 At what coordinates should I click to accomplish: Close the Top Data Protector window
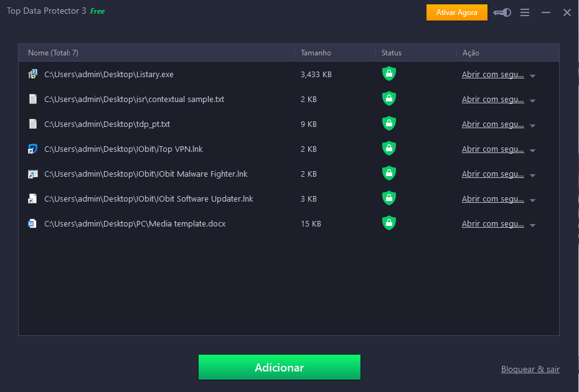pos(567,12)
